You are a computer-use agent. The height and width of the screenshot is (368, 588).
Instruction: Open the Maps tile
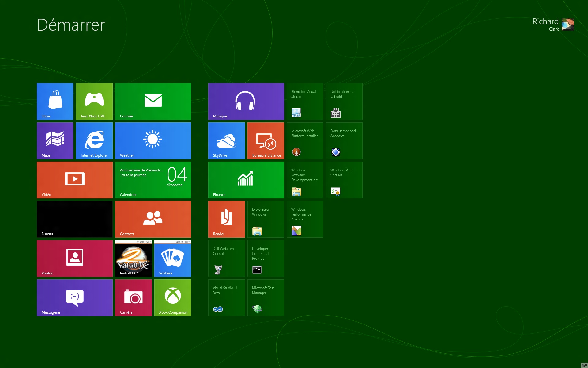[55, 141]
